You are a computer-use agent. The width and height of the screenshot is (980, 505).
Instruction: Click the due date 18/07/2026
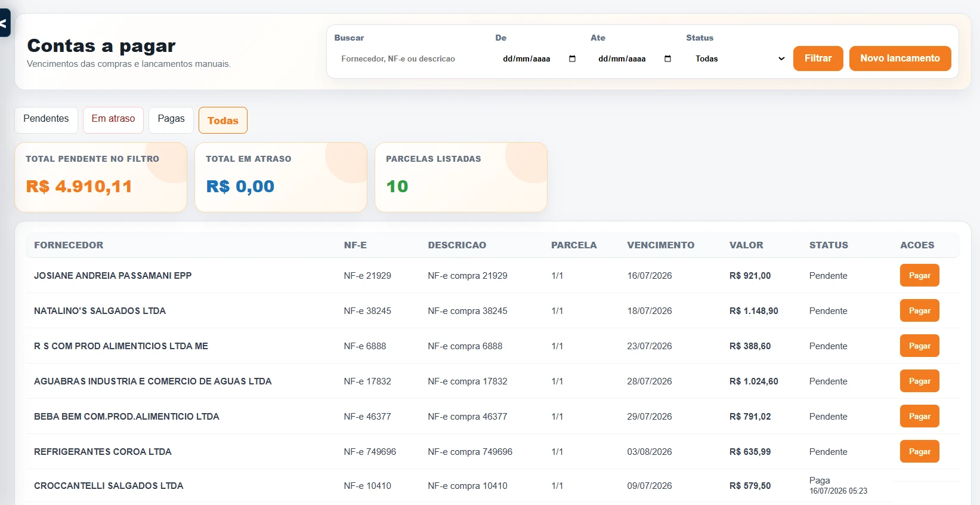650,311
